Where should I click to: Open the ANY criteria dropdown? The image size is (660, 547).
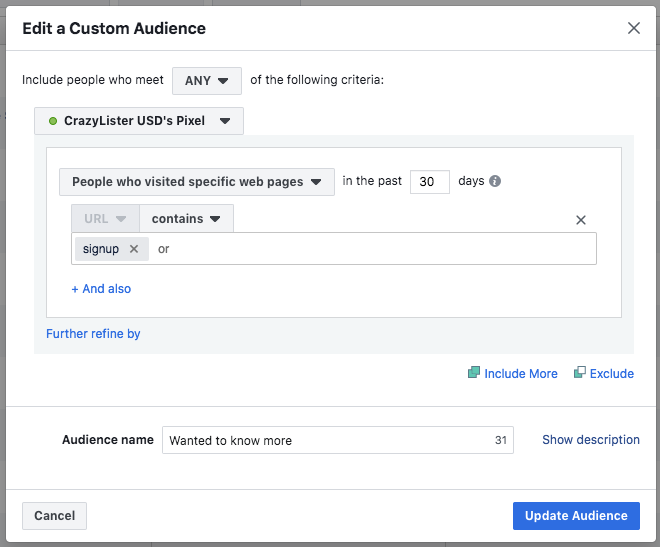[x=207, y=80]
